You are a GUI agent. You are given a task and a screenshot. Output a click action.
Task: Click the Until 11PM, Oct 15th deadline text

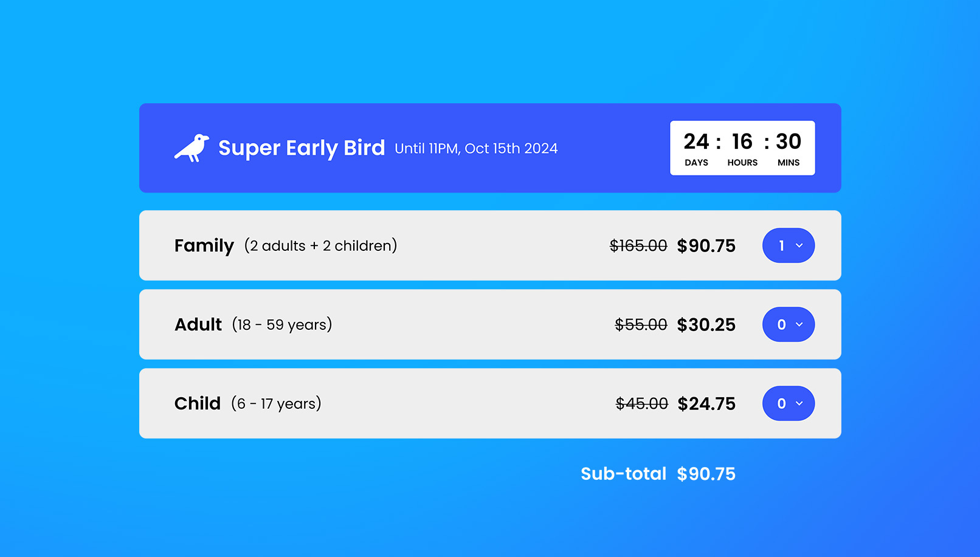click(x=476, y=149)
